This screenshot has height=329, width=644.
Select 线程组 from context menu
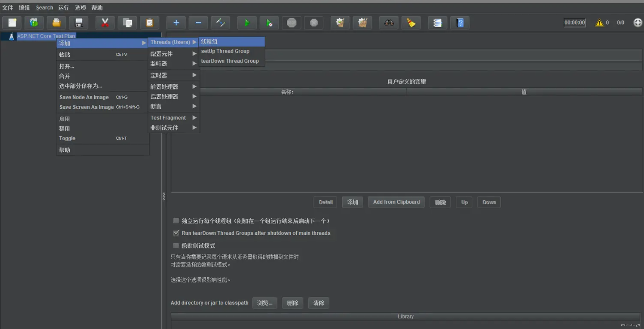[230, 41]
